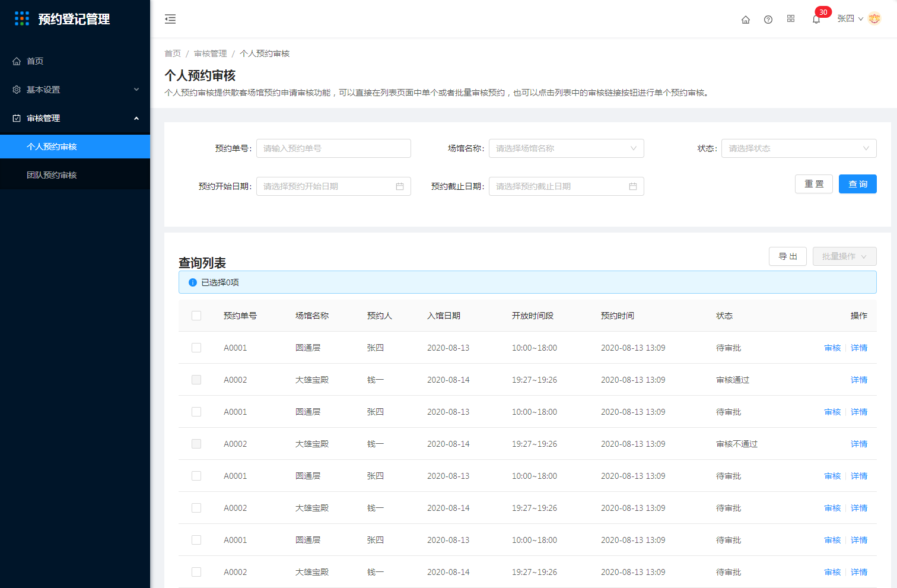Check the second A0001 row checkbox (third row)
The height and width of the screenshot is (588, 897).
[x=196, y=412]
